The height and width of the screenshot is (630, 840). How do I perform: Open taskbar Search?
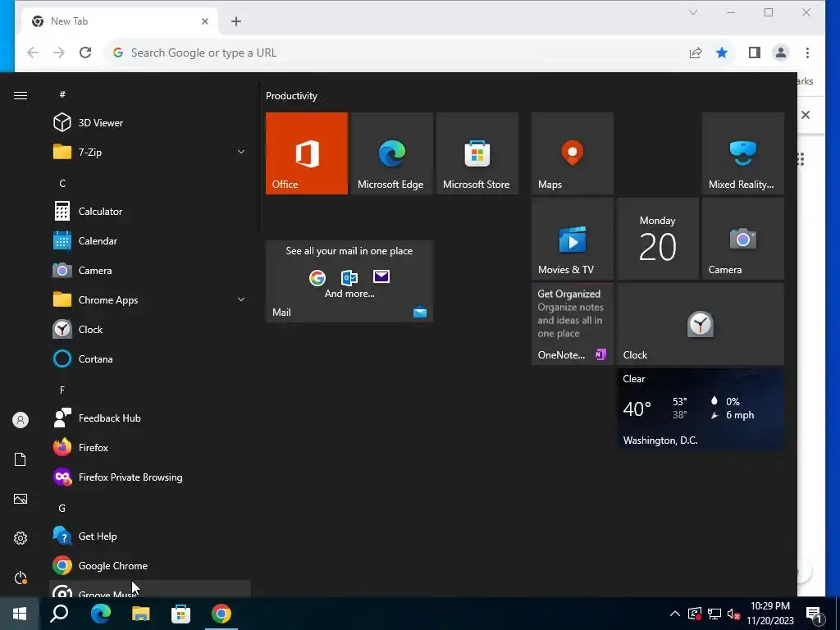pyautogui.click(x=59, y=614)
